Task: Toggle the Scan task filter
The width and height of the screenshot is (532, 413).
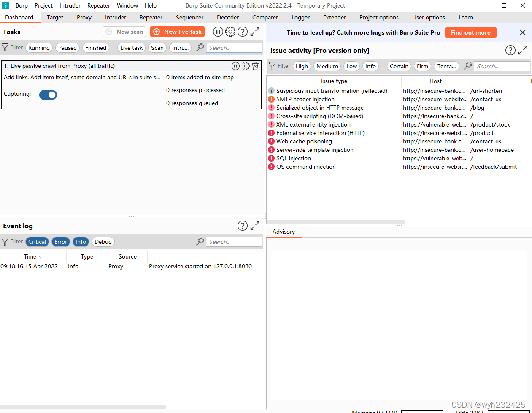Action: pos(157,48)
